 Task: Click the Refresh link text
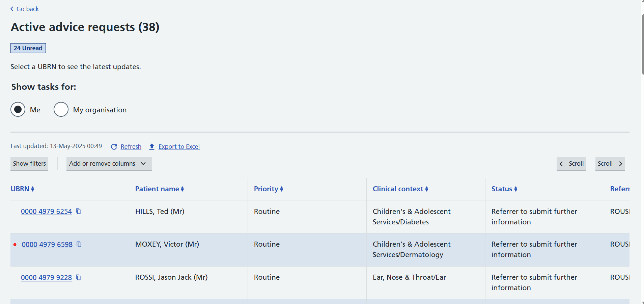131,147
